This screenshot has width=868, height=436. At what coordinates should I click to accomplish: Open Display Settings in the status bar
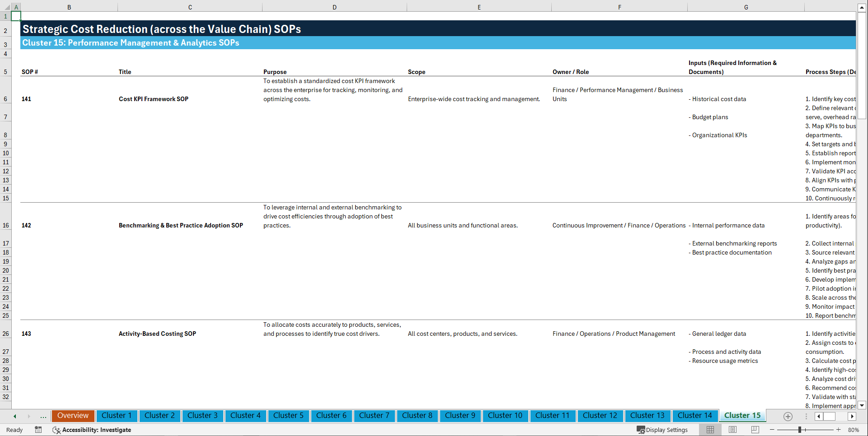662,430
